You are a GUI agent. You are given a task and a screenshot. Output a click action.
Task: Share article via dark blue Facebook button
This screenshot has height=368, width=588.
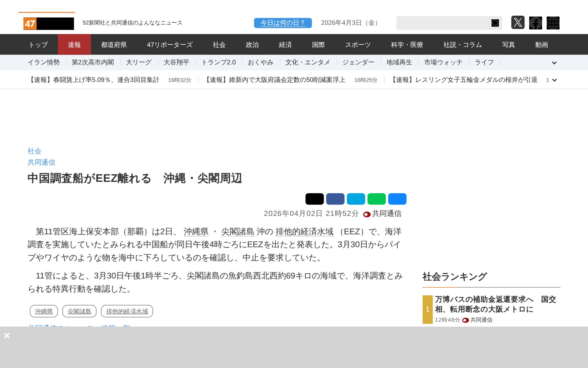tap(335, 199)
